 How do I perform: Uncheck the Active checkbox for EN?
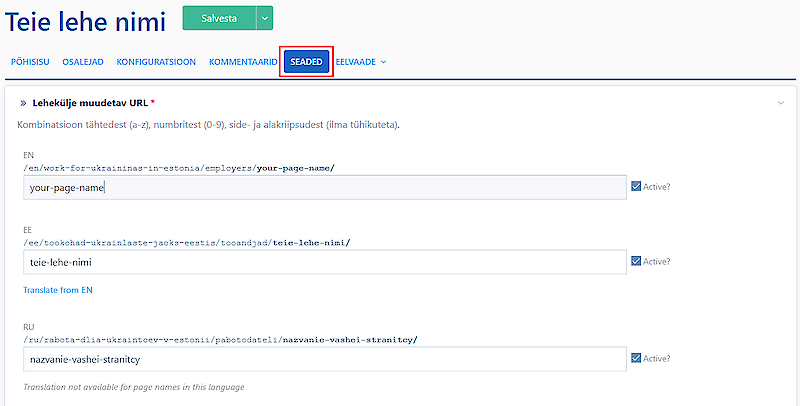636,186
